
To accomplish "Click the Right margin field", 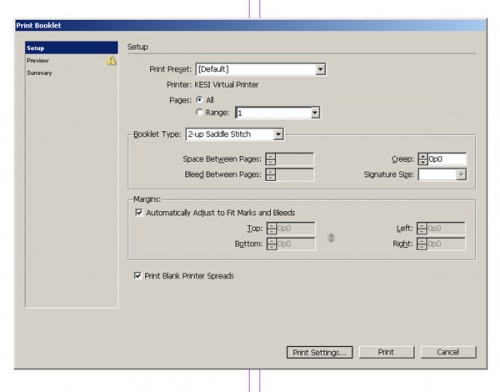I will 446,244.
